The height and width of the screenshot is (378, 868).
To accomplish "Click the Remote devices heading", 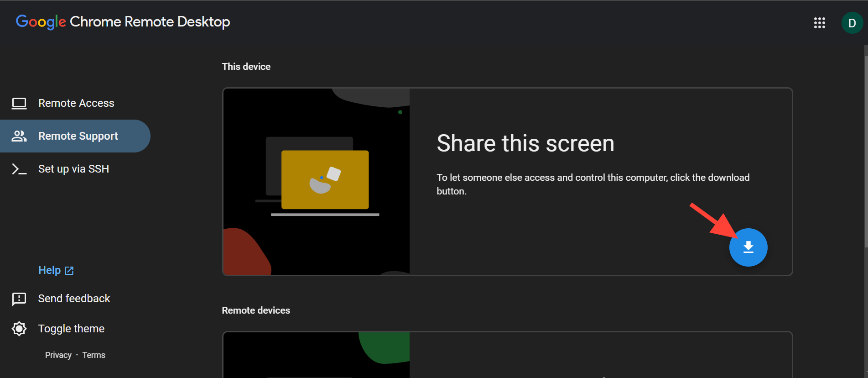I will [x=256, y=310].
